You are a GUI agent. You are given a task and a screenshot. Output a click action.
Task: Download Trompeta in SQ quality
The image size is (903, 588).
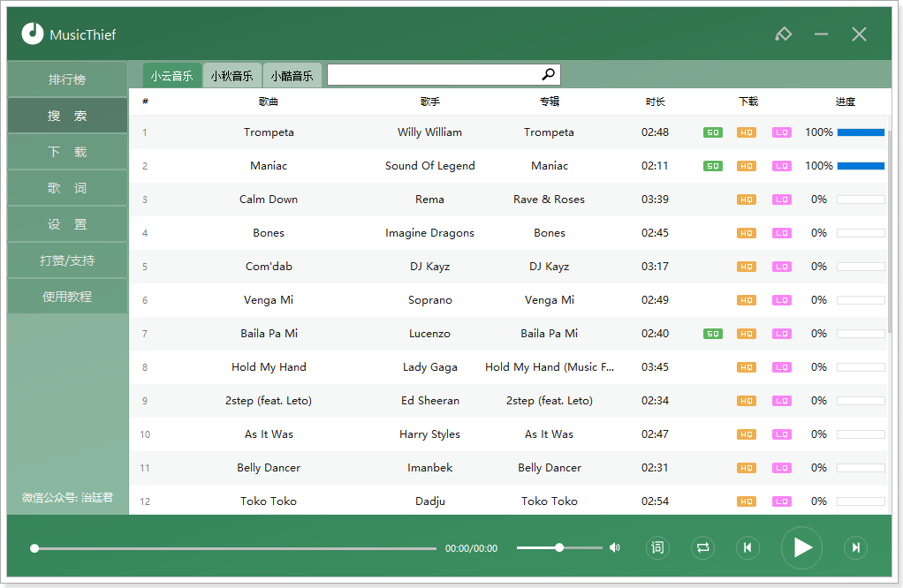pos(713,132)
